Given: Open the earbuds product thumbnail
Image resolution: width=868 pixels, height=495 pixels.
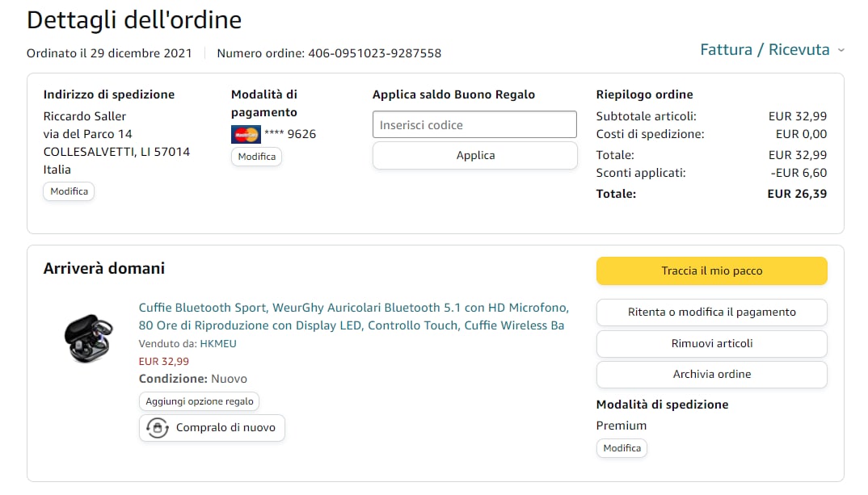Looking at the screenshot, I should coord(88,336).
